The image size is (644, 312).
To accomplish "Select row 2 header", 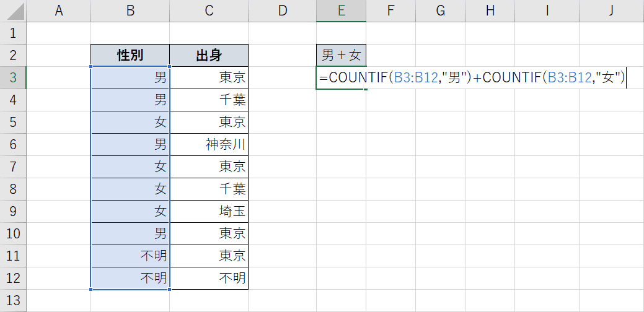I will 13,55.
